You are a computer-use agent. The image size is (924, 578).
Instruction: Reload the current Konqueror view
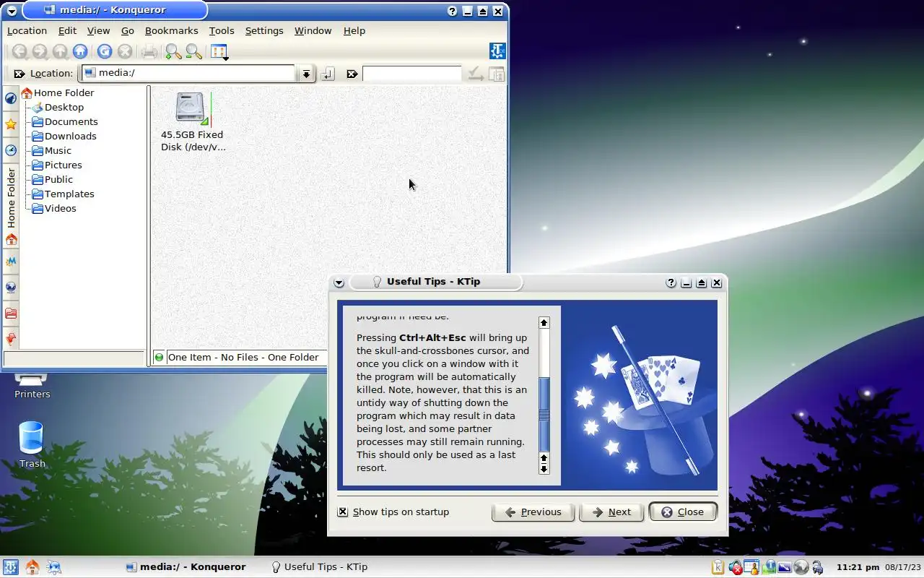coord(105,51)
